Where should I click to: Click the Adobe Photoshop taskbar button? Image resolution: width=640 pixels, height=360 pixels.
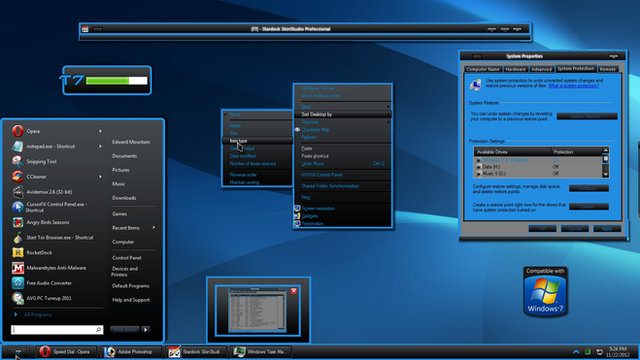(x=129, y=352)
